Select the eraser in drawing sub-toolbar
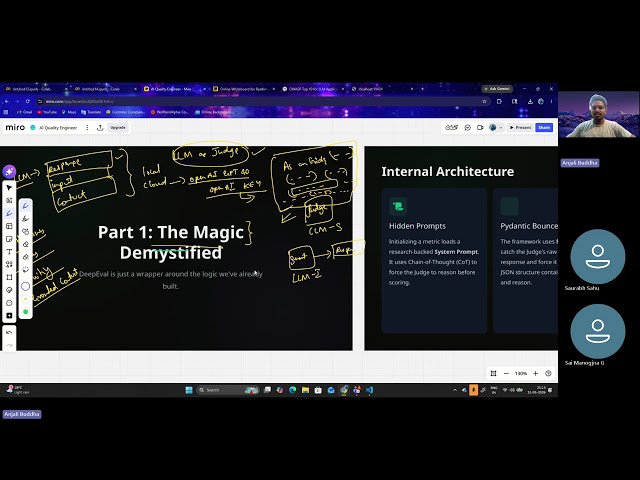640x480 pixels. click(x=25, y=244)
